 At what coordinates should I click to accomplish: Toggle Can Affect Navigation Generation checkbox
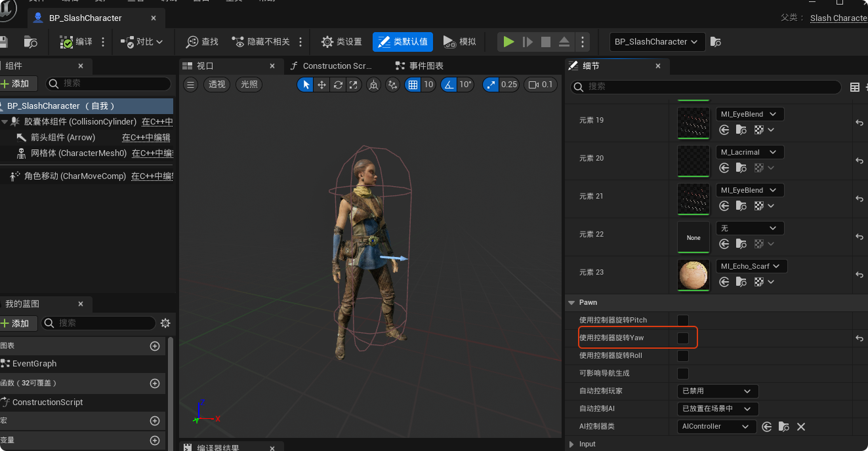683,373
